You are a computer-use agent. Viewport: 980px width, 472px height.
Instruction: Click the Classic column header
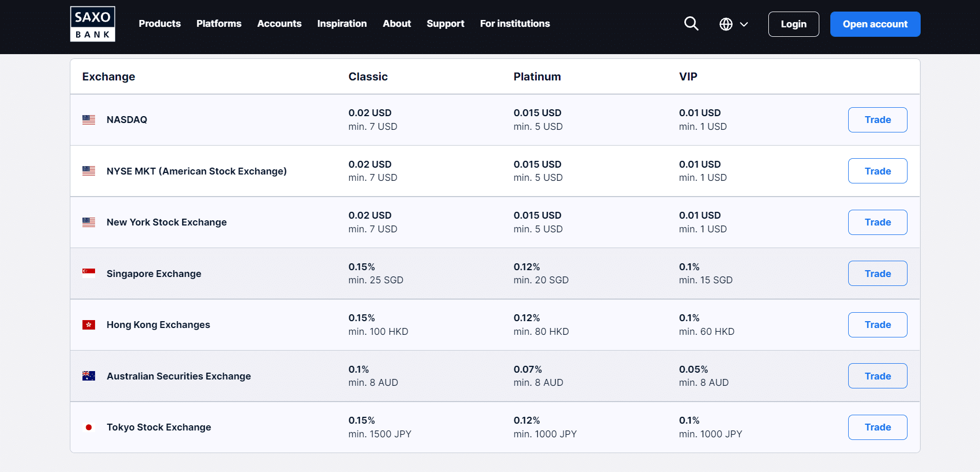[368, 77]
